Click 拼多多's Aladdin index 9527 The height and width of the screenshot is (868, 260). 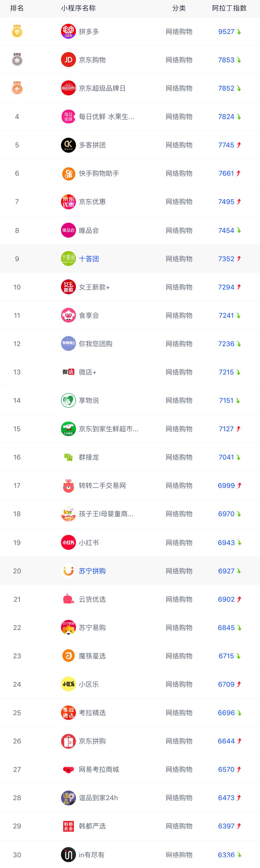click(226, 32)
